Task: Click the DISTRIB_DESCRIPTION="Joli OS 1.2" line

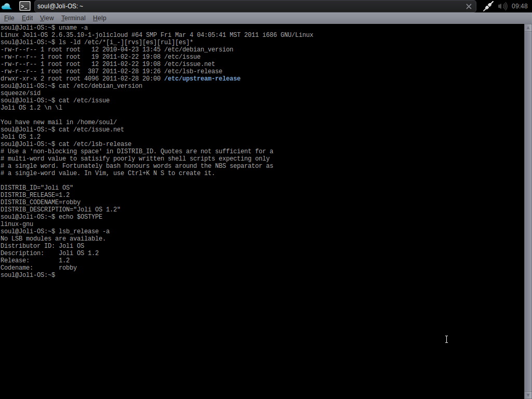Action: (60, 209)
